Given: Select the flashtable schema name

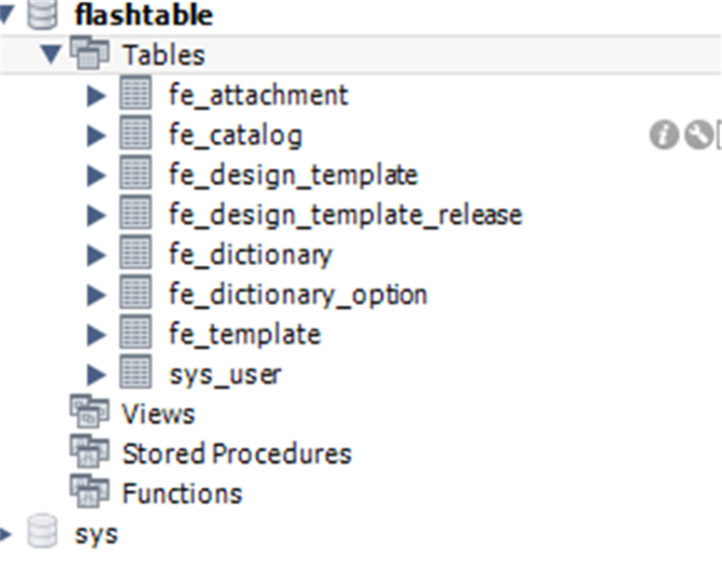Looking at the screenshot, I should coord(144,15).
